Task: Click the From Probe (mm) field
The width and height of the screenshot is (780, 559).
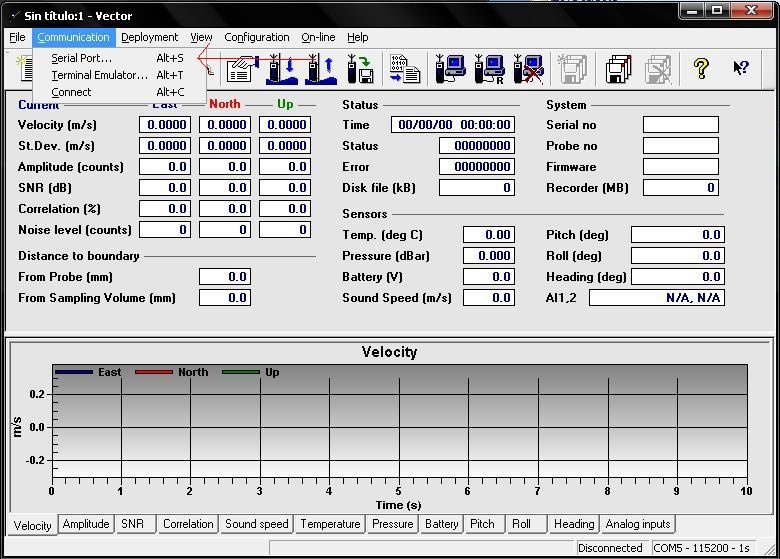Action: click(225, 277)
